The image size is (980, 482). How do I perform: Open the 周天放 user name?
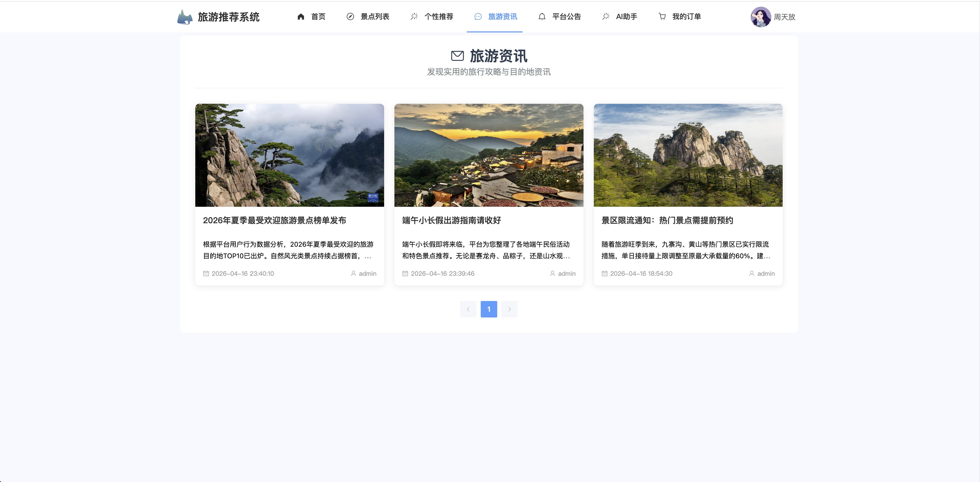pyautogui.click(x=784, y=17)
